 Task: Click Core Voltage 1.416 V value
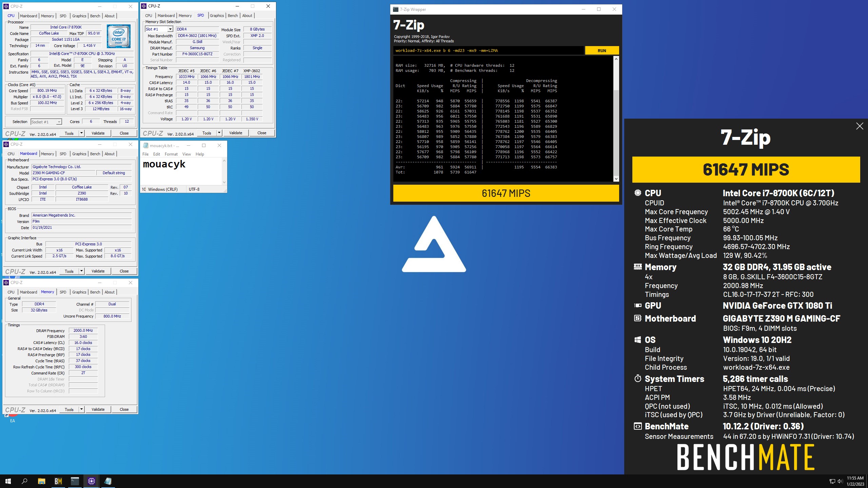(x=89, y=45)
